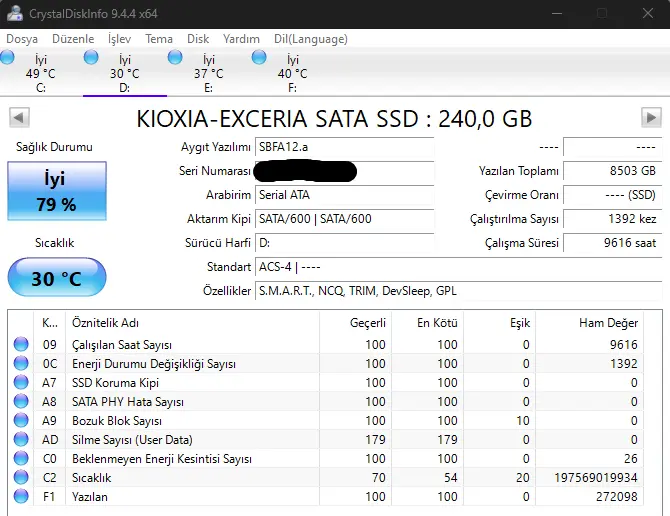This screenshot has width=670, height=516.
Task: Switch to the E: drive tab at 37 °C
Action: coord(209,73)
